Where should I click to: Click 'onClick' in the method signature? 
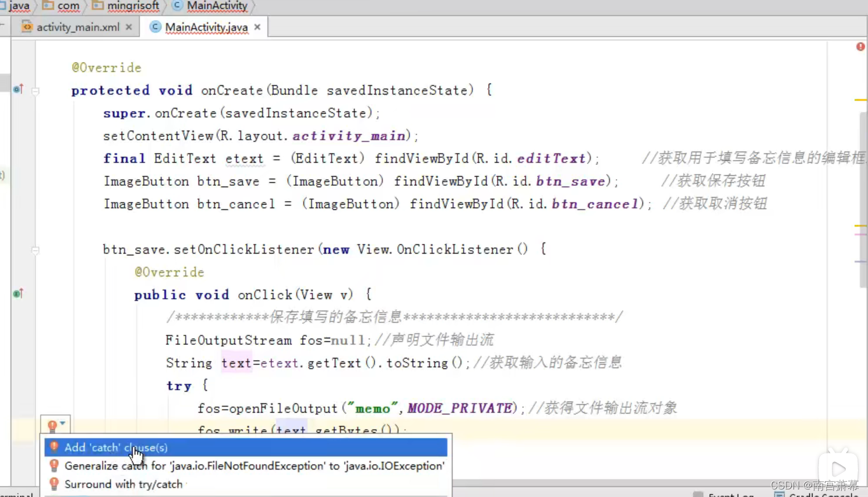pyautogui.click(x=265, y=295)
